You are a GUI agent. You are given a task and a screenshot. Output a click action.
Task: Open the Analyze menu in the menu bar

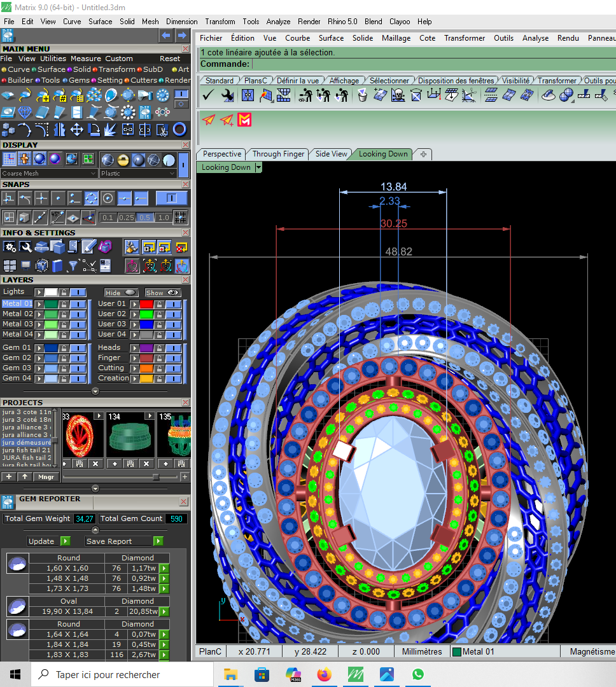tap(278, 21)
